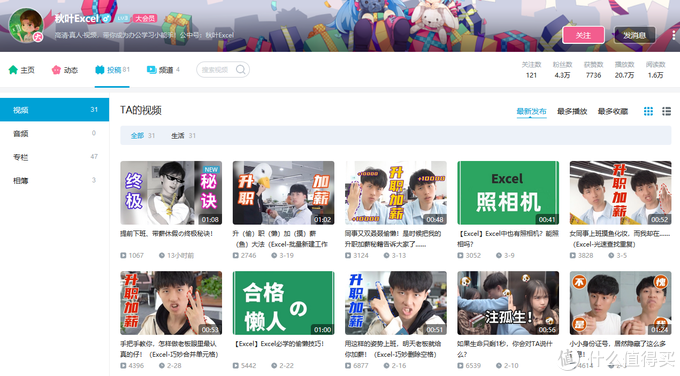Click clock icon beside 13小时前
Screen dimensions: 680x376
[x=162, y=255]
